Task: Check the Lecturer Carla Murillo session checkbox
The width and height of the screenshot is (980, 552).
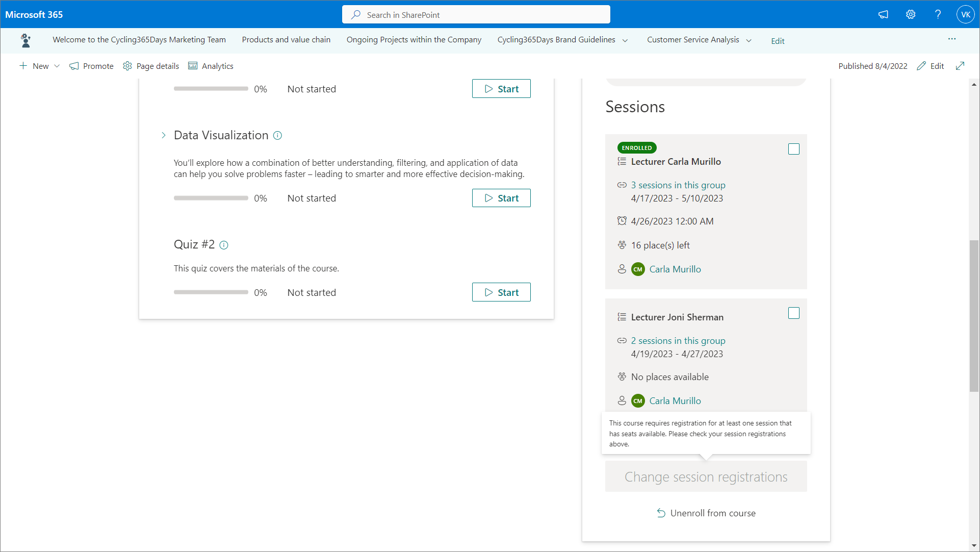Action: point(793,149)
